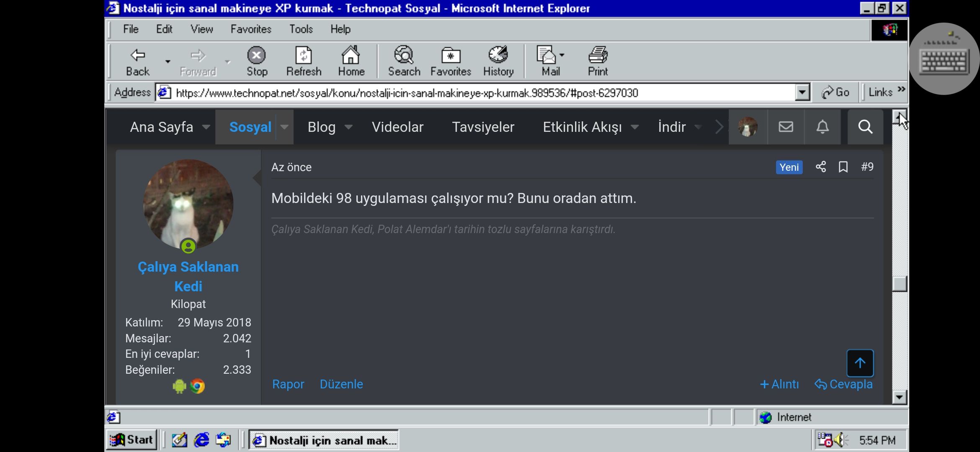This screenshot has height=452, width=980.
Task: Click the Rapor link
Action: (288, 384)
